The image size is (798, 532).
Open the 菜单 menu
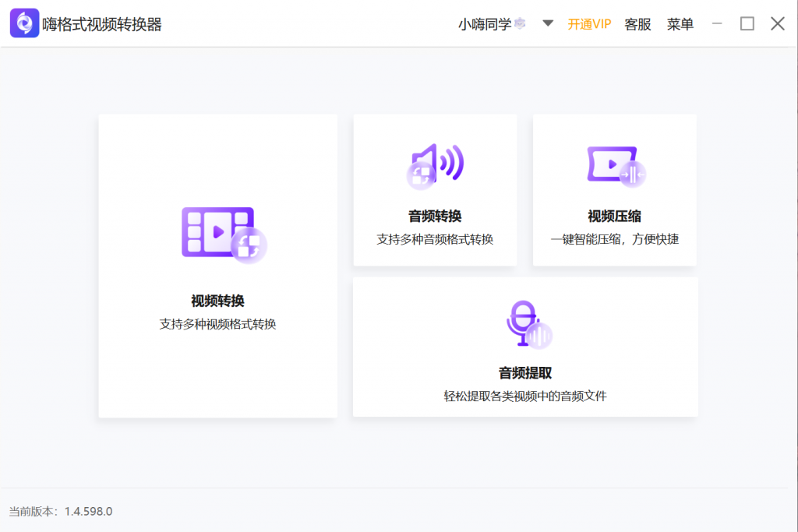tap(680, 24)
